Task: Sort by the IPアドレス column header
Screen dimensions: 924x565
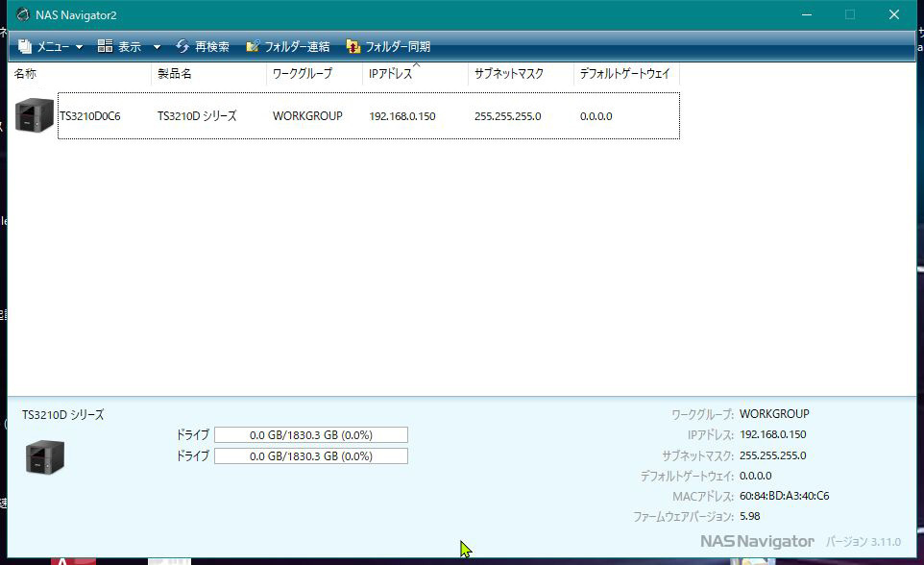Action: (x=416, y=74)
